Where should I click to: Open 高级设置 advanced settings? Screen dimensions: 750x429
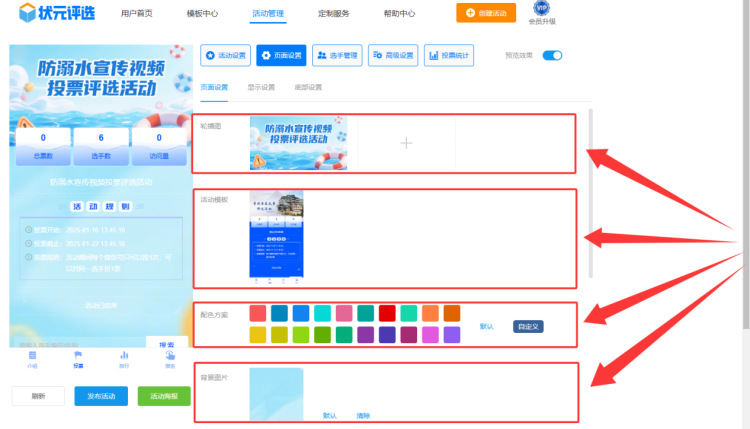click(x=393, y=56)
